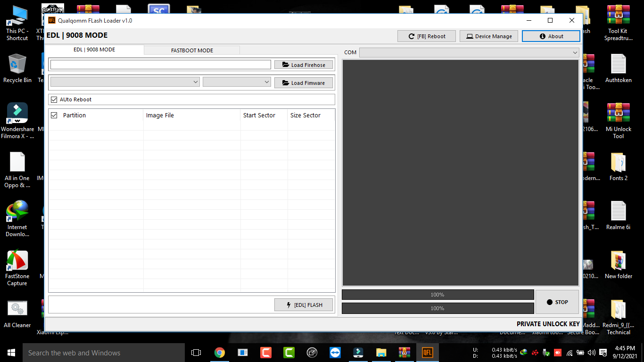Viewport: 644px width, 362px height.
Task: Start flashing with [EDL] FLASH button
Action: [x=304, y=305]
